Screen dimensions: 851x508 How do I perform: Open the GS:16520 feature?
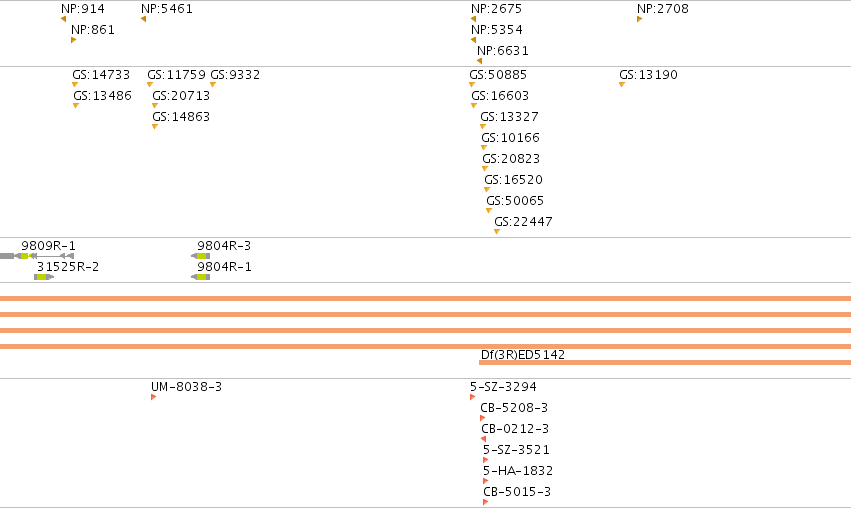pyautogui.click(x=513, y=180)
